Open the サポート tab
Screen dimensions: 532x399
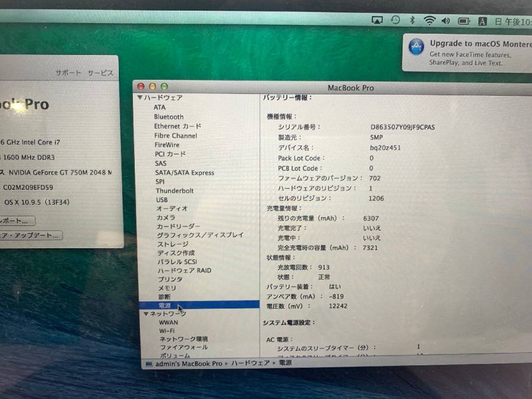(x=69, y=73)
